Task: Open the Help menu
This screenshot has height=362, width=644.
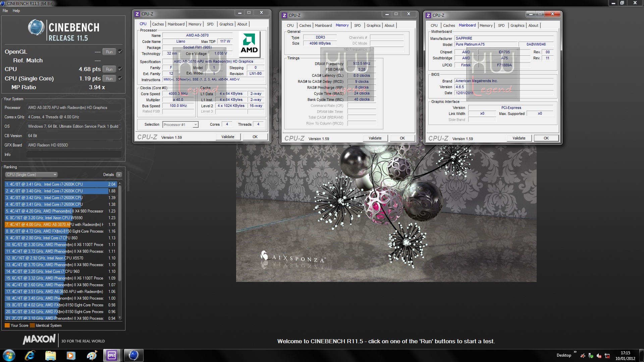Action: coord(16,11)
